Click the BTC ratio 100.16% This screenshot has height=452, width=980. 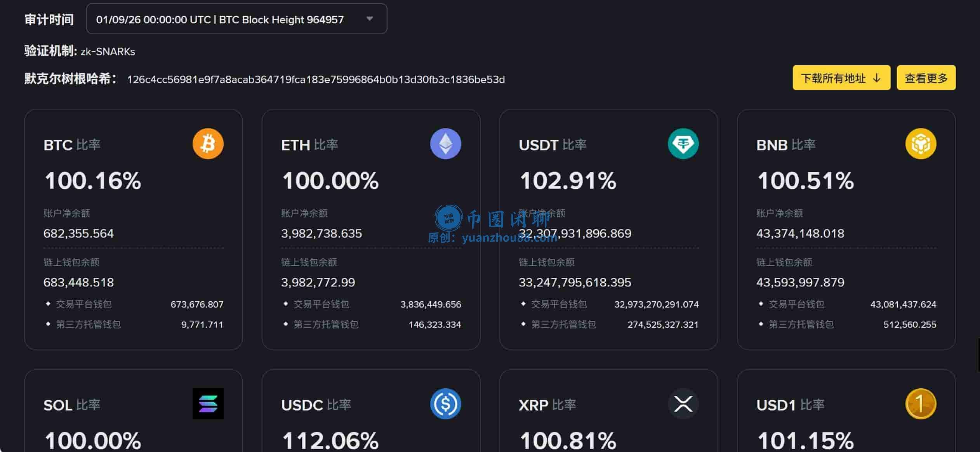(x=93, y=181)
